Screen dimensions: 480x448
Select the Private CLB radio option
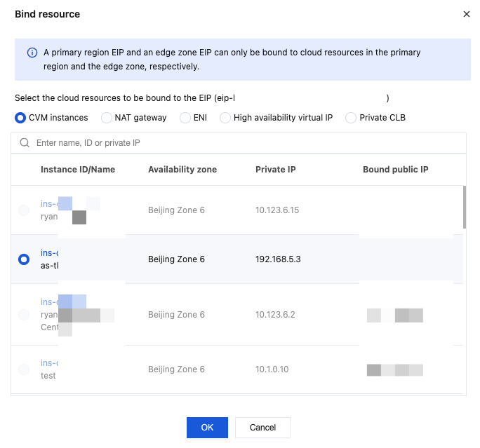click(351, 118)
